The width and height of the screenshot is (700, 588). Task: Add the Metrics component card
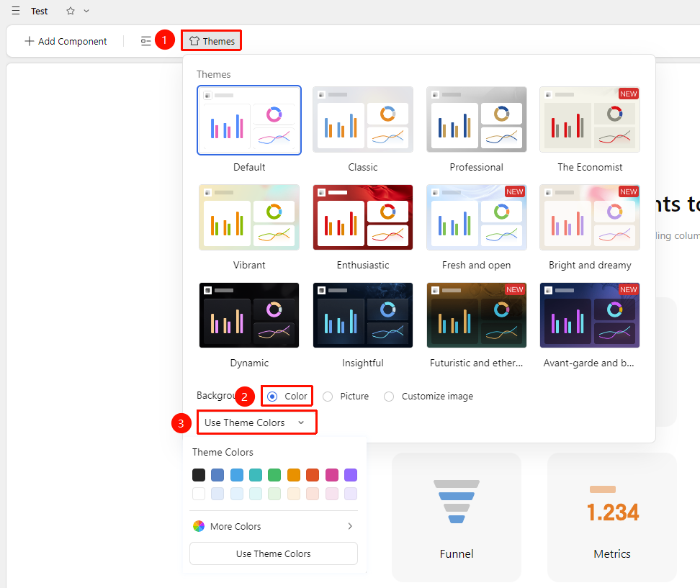pyautogui.click(x=612, y=517)
